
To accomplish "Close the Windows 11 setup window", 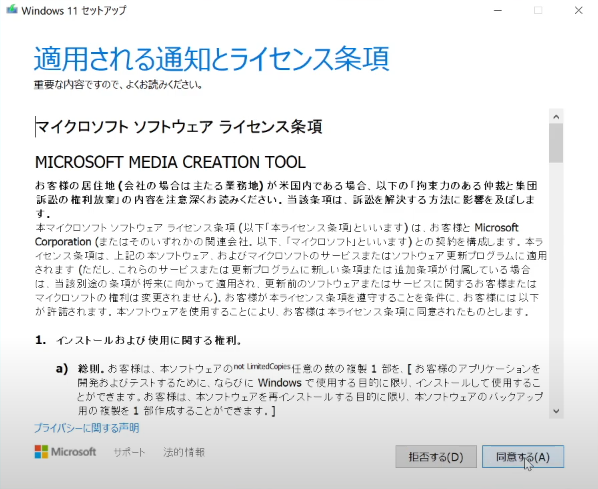I will 579,10.
